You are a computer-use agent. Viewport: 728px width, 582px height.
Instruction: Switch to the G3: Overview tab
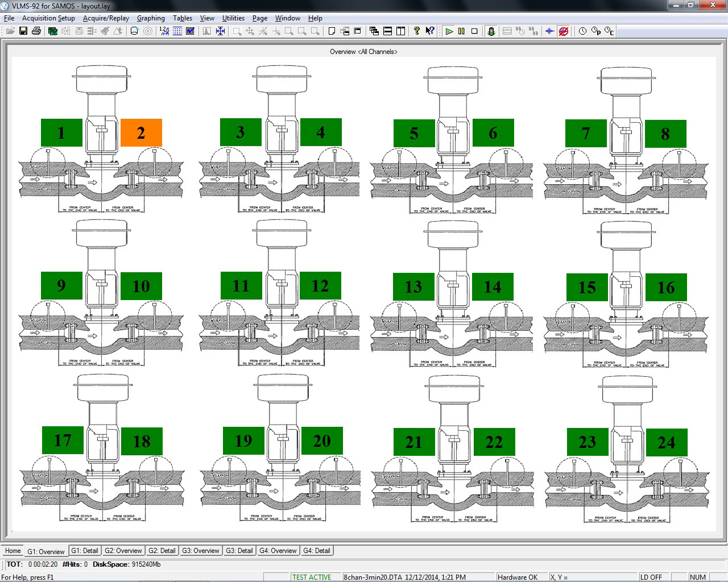tap(200, 551)
